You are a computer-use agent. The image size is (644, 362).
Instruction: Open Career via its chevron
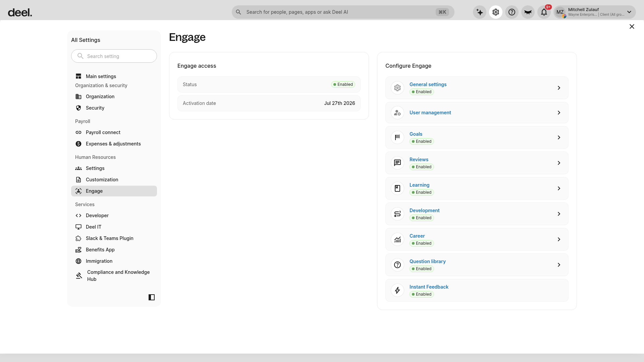point(559,239)
